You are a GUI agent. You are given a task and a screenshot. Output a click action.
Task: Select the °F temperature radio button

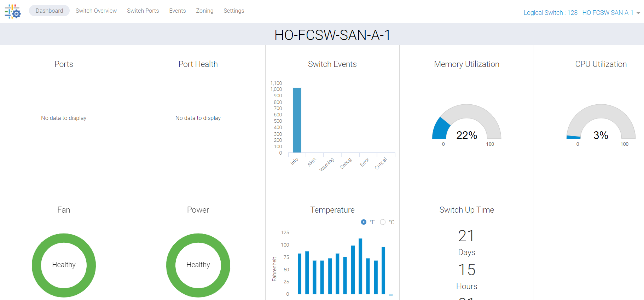pyautogui.click(x=364, y=222)
